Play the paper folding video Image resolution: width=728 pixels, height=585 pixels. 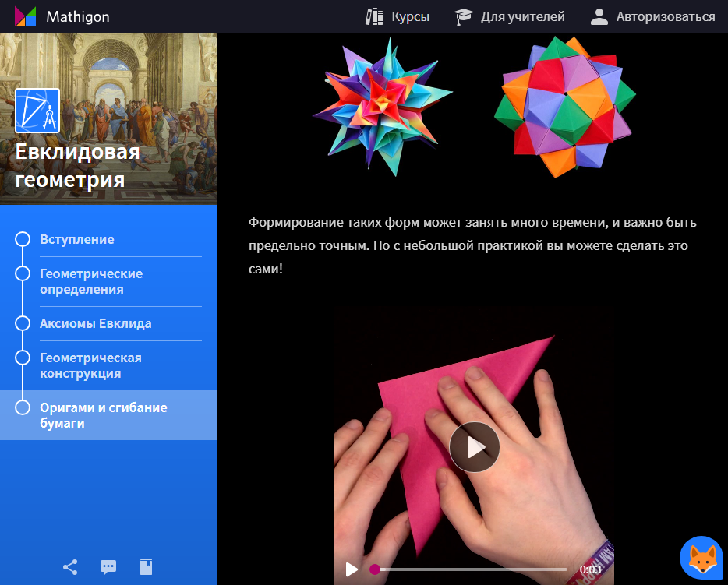[x=475, y=447]
